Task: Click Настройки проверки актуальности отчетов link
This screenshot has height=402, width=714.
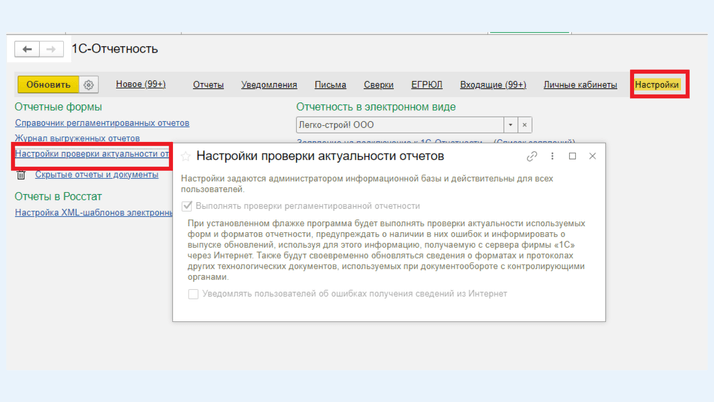Action: (x=92, y=154)
